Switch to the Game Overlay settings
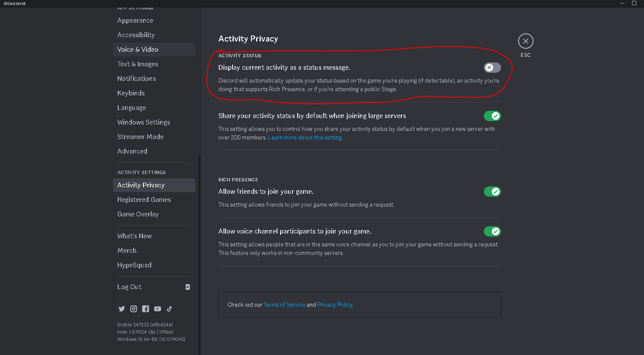The width and height of the screenshot is (644, 355). (138, 214)
